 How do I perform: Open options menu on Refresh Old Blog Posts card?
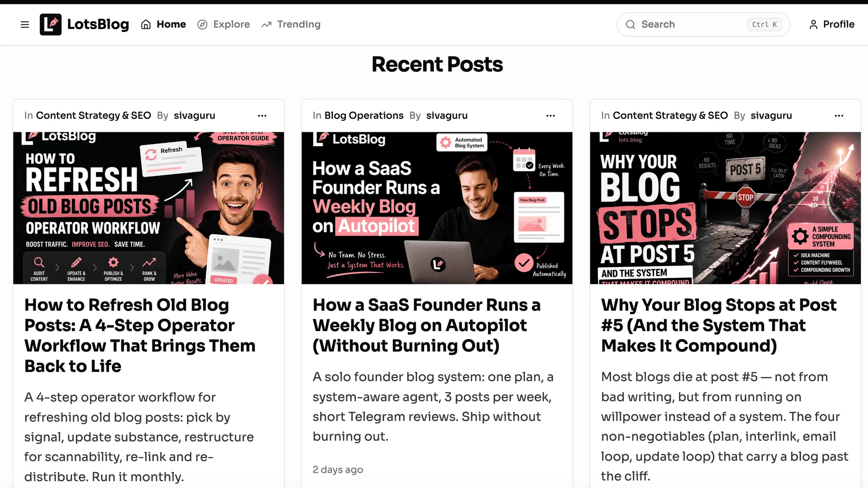pos(262,116)
